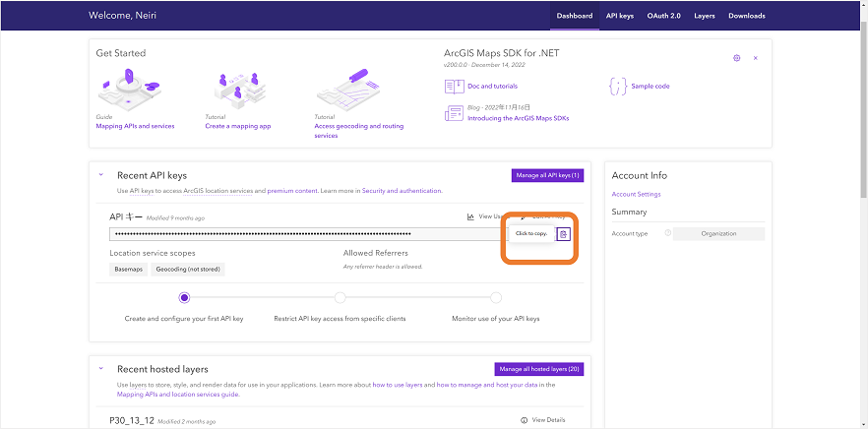
Task: Open the Mapping APIs guide illustration
Action: coord(129,90)
